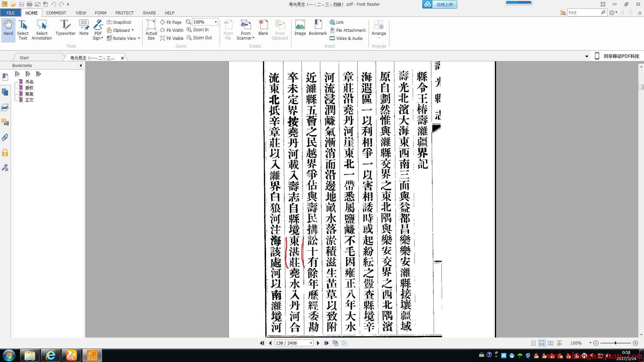
Task: Insert a Bookmark from the ribbon
Action: tap(318, 28)
